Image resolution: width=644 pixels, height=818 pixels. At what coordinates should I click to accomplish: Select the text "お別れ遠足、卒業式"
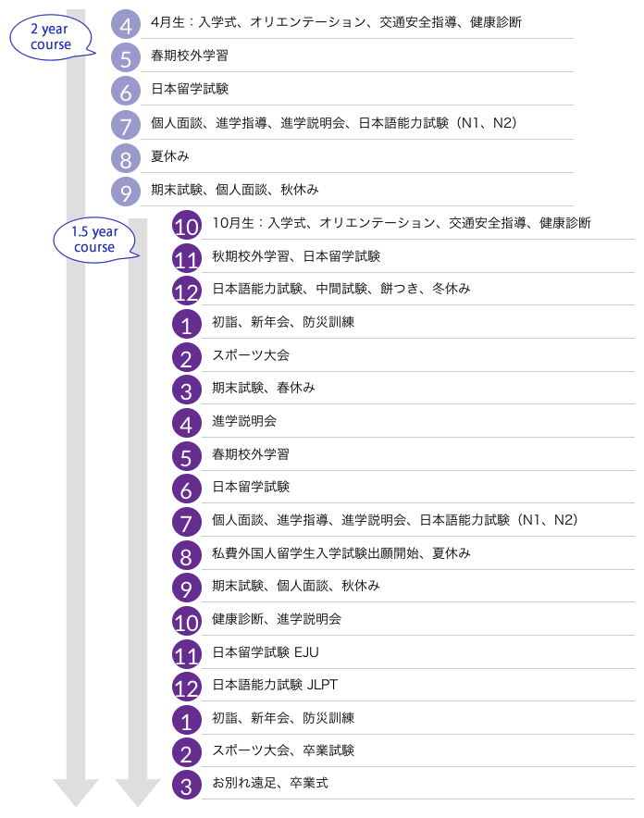270,783
